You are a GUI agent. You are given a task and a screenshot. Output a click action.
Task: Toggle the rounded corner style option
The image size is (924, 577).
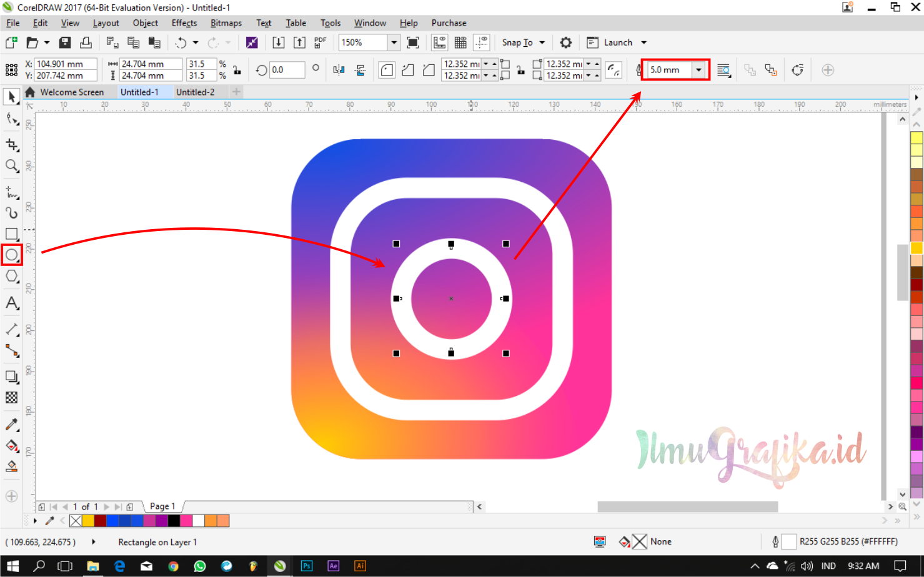pyautogui.click(x=387, y=70)
